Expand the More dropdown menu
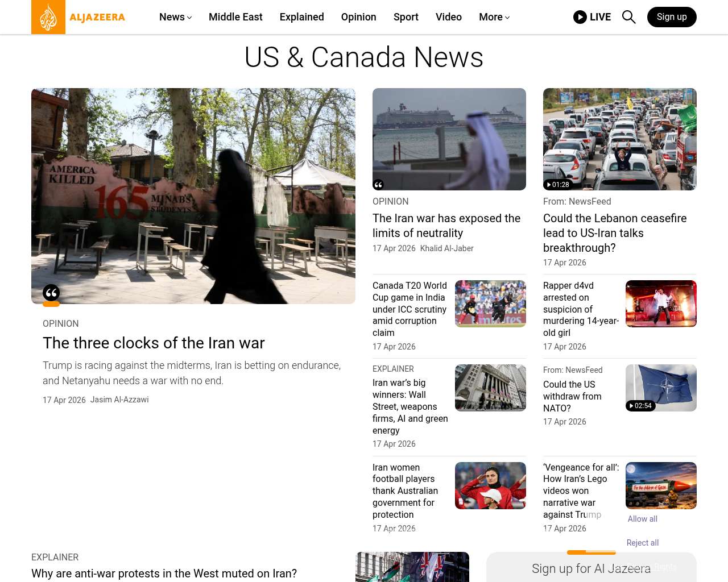Screen dimensions: 728x582 point(494,17)
